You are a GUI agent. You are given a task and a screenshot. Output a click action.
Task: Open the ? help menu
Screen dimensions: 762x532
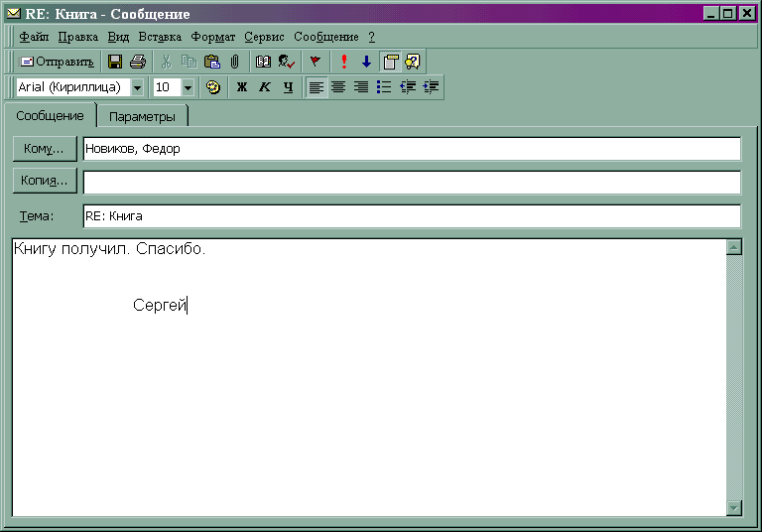(372, 37)
